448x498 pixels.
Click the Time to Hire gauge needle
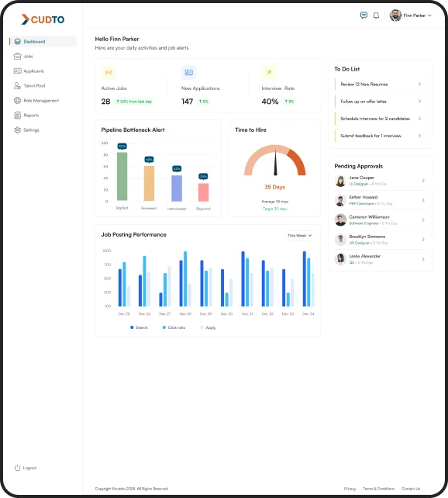pos(275,163)
